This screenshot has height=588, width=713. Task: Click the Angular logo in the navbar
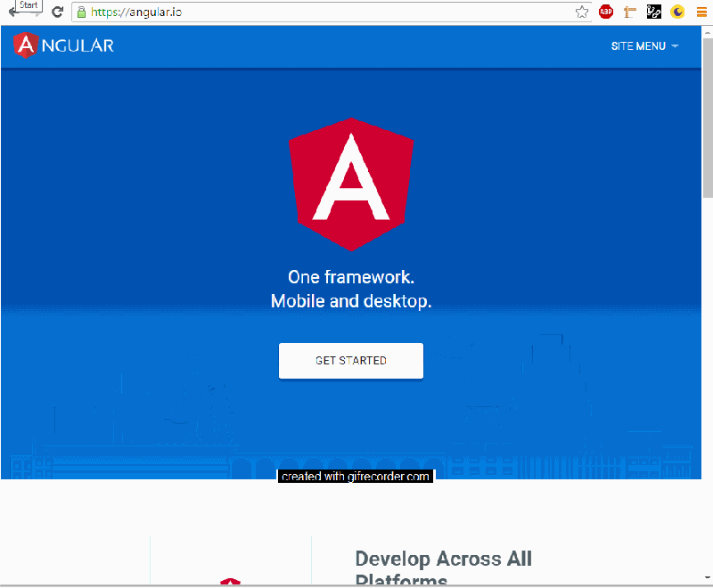[x=25, y=45]
